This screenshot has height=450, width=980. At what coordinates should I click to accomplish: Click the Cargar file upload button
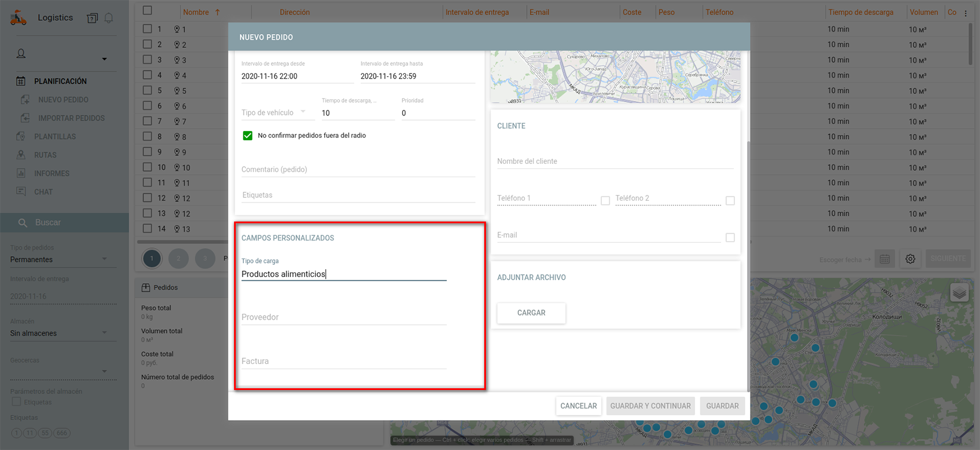tap(531, 313)
